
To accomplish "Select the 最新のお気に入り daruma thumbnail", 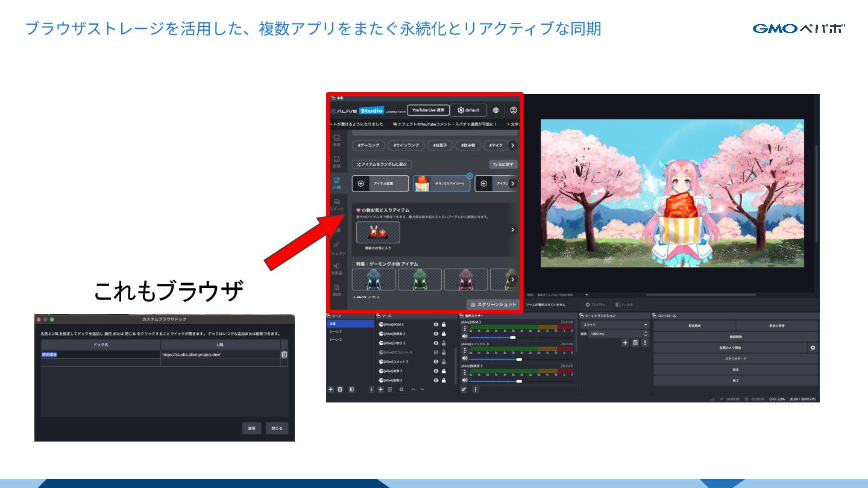I will tap(378, 232).
